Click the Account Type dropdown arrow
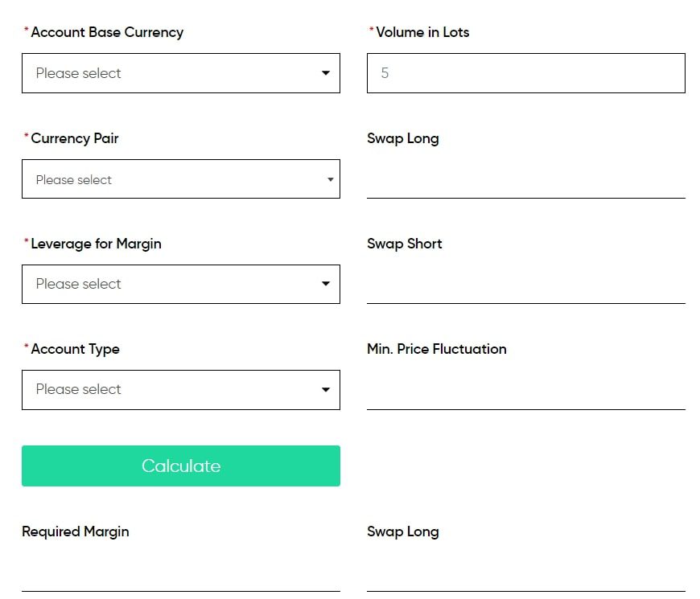Viewport: 700px width, 599px height. pos(326,390)
